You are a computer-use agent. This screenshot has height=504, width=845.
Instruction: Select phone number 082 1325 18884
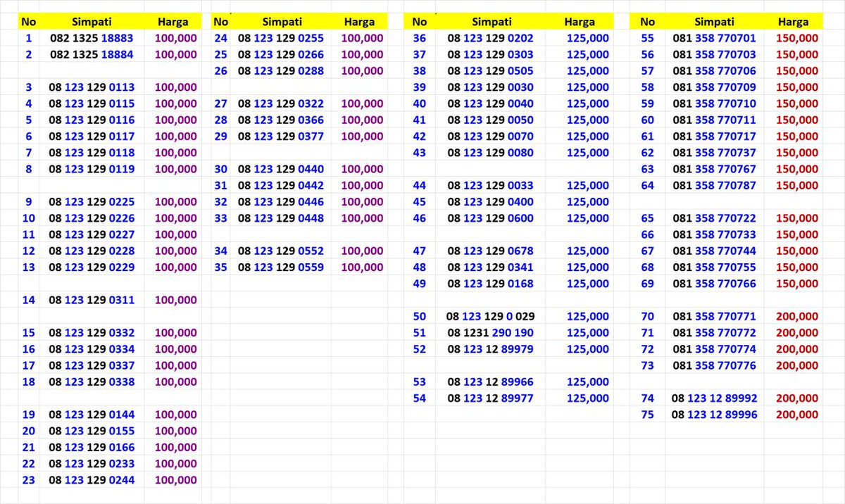(x=92, y=54)
